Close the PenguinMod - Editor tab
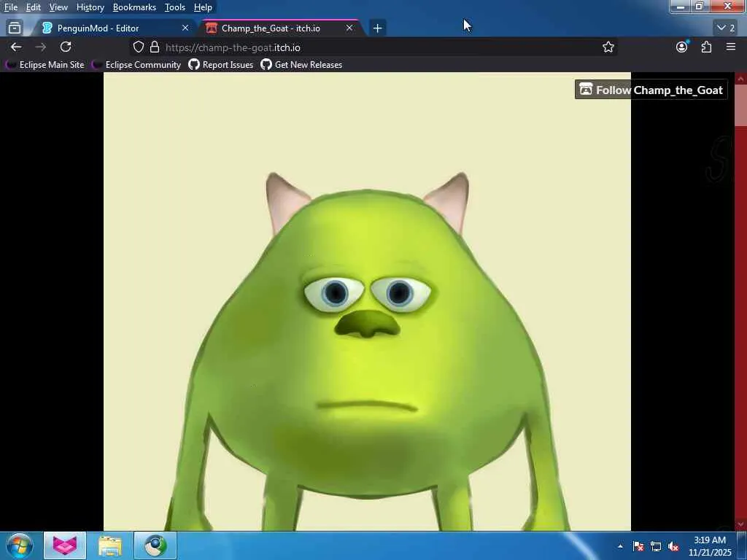Screen dimensions: 747x560 tap(185, 28)
